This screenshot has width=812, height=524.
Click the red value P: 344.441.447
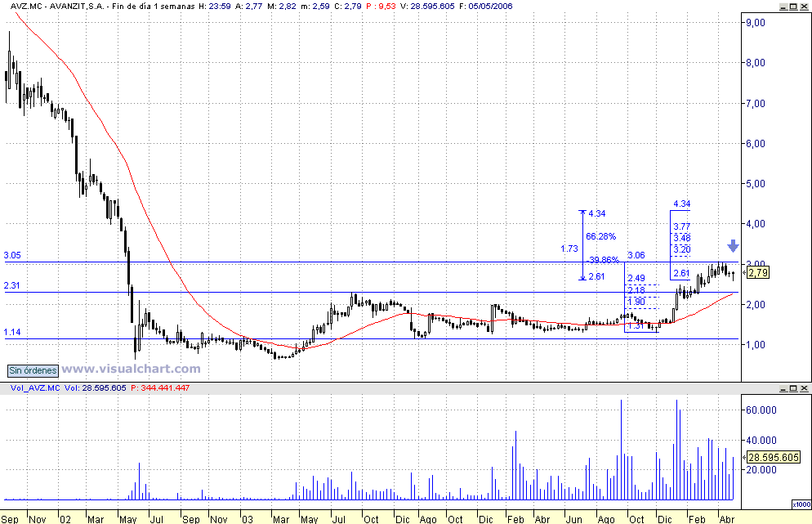160,387
